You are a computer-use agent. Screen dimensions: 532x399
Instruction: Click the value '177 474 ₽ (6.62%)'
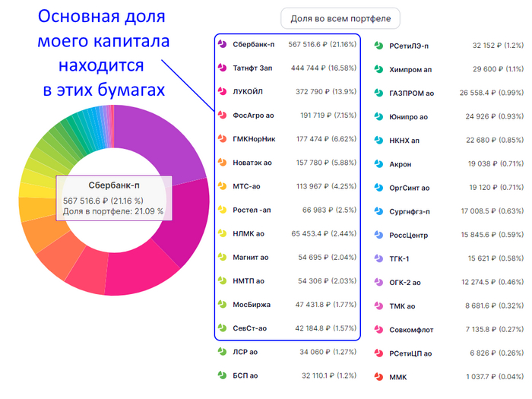326,139
